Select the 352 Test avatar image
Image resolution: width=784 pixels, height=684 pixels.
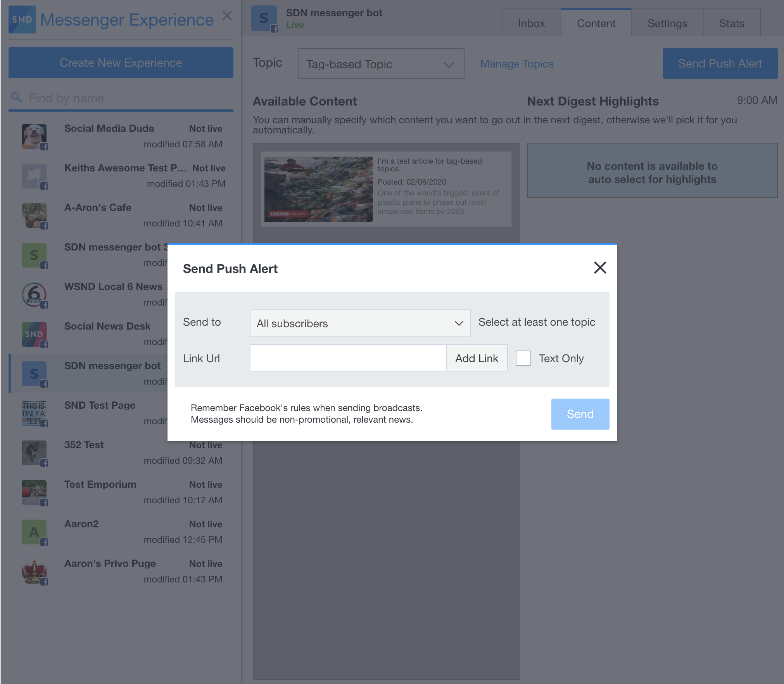coord(34,453)
